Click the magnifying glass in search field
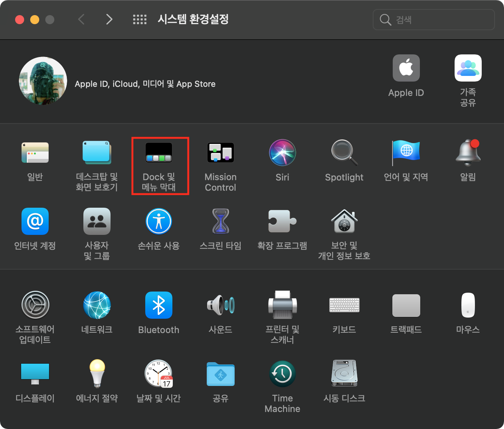This screenshot has width=504, height=429. click(x=385, y=20)
